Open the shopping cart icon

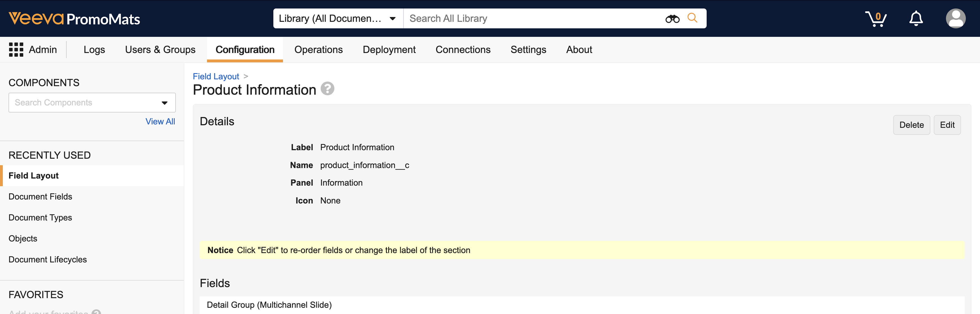point(875,19)
